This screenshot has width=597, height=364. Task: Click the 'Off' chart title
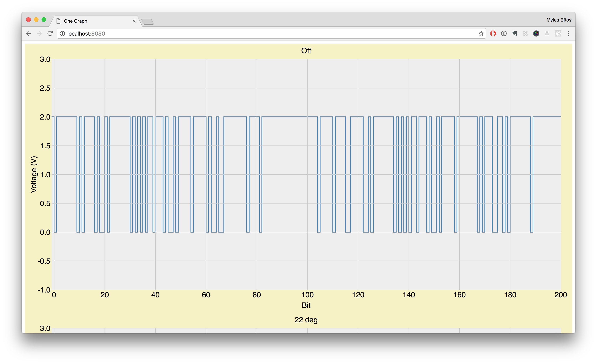click(306, 50)
